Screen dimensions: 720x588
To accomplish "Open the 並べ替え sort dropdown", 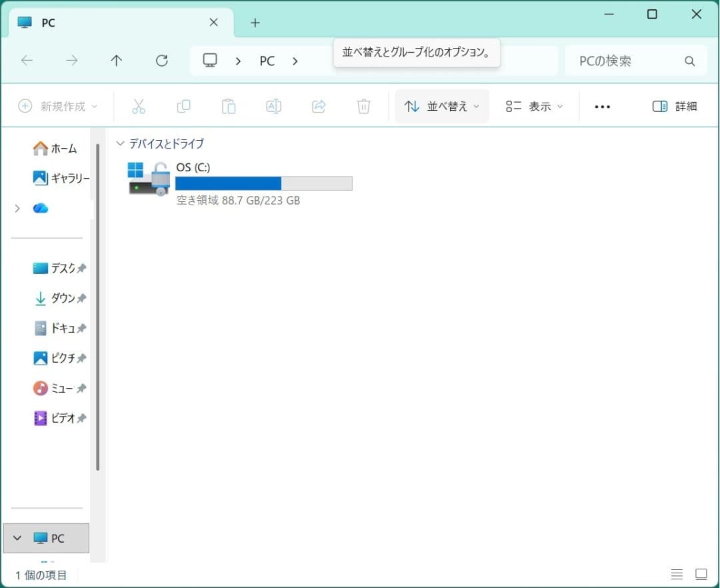I will tap(441, 106).
